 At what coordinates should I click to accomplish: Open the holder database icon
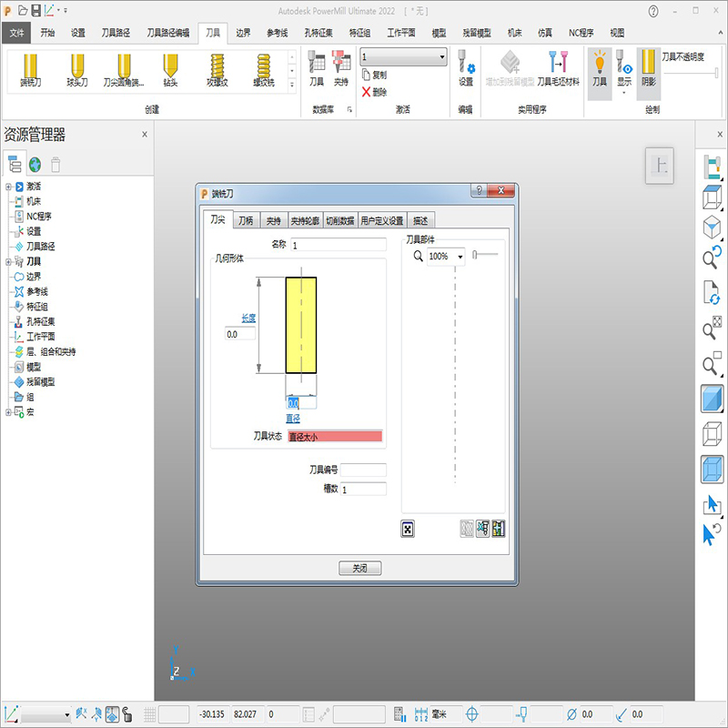[341, 69]
